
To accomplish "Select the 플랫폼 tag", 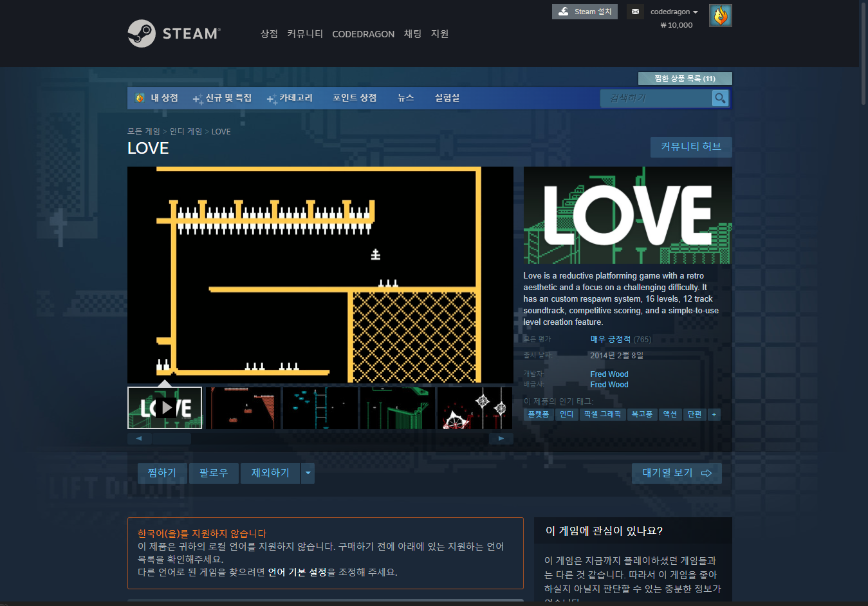I will click(x=539, y=414).
